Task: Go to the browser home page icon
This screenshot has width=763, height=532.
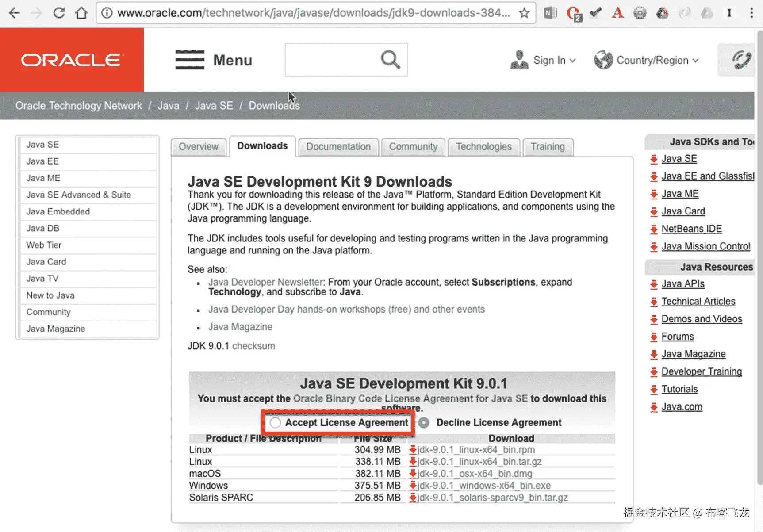Action: coord(81,13)
